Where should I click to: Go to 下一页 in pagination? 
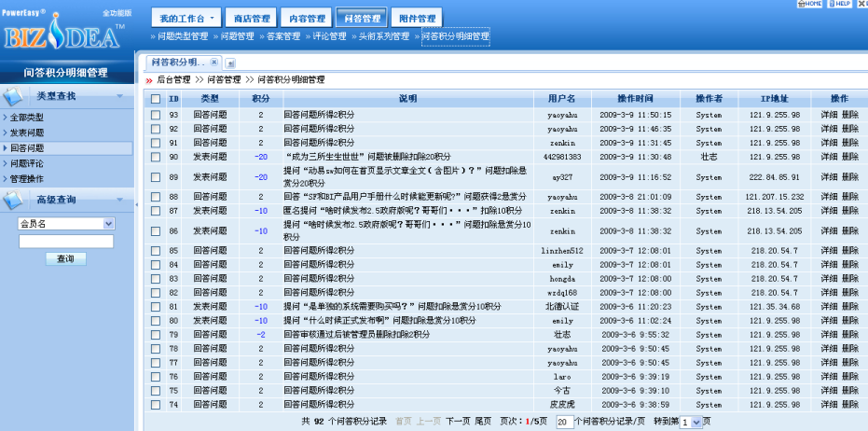pyautogui.click(x=458, y=423)
